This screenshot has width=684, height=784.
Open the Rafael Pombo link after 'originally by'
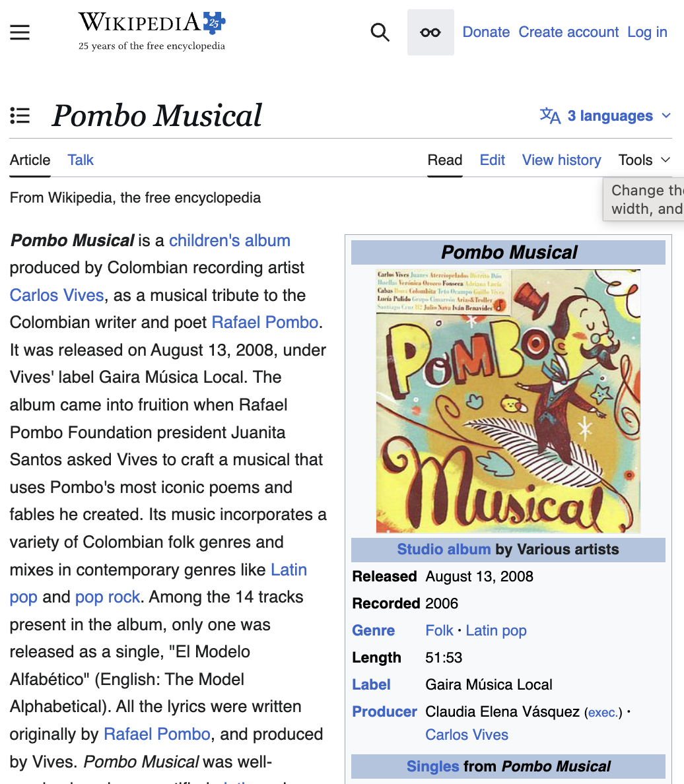(x=156, y=734)
